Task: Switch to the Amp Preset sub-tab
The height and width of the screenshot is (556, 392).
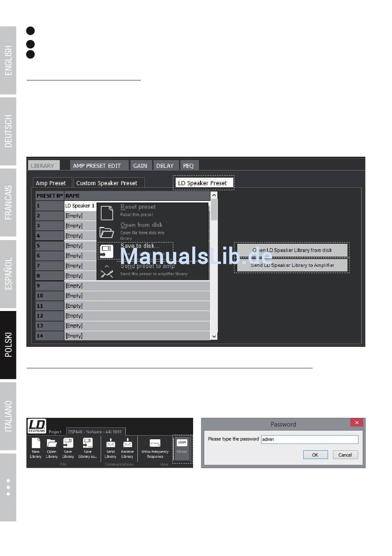Action: (x=52, y=183)
